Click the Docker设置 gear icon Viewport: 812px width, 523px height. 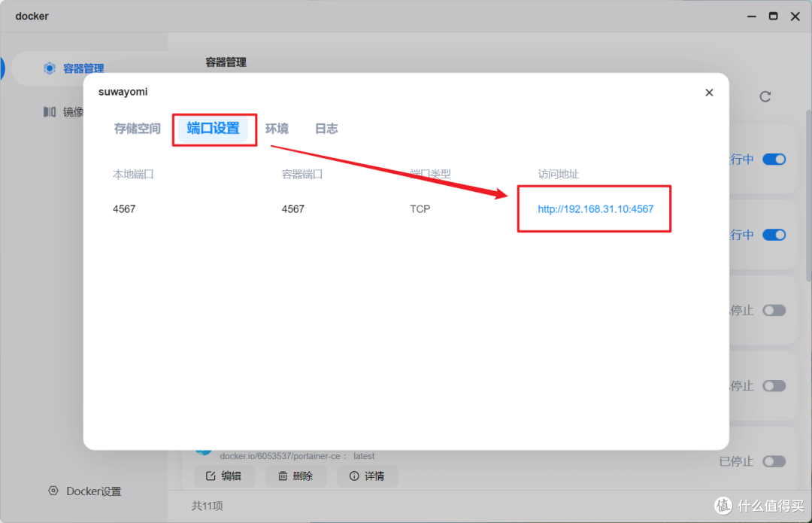tap(53, 491)
